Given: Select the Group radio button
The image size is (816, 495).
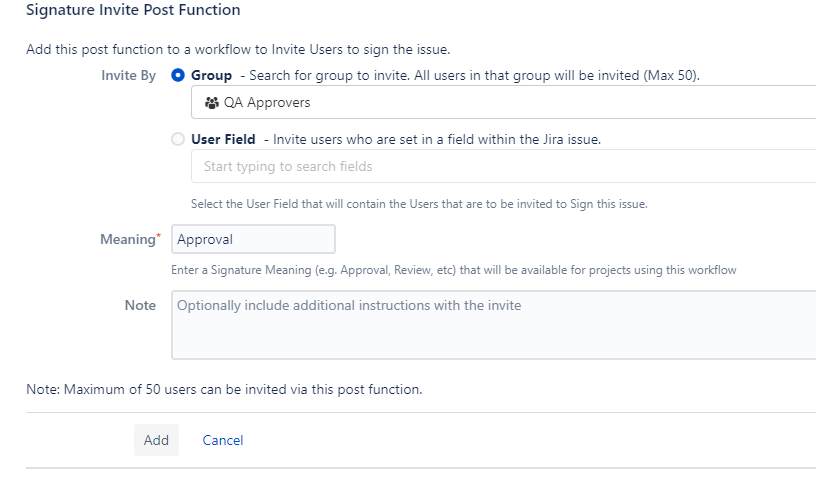Looking at the screenshot, I should [178, 76].
